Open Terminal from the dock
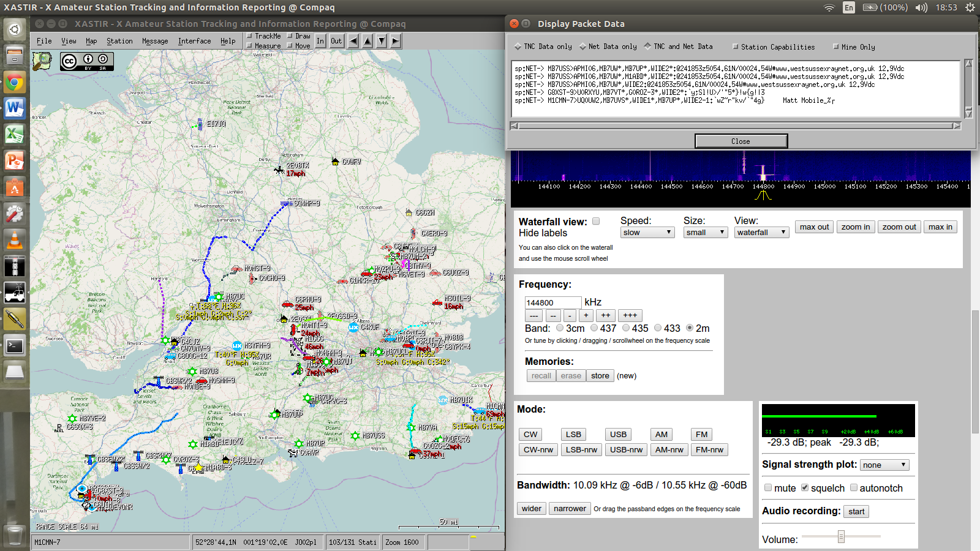 14,345
